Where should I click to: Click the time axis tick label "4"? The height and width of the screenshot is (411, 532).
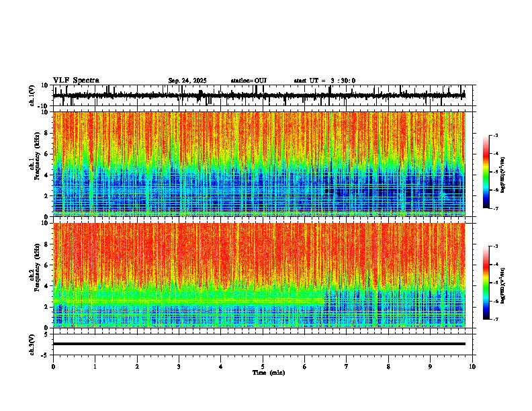pos(221,367)
